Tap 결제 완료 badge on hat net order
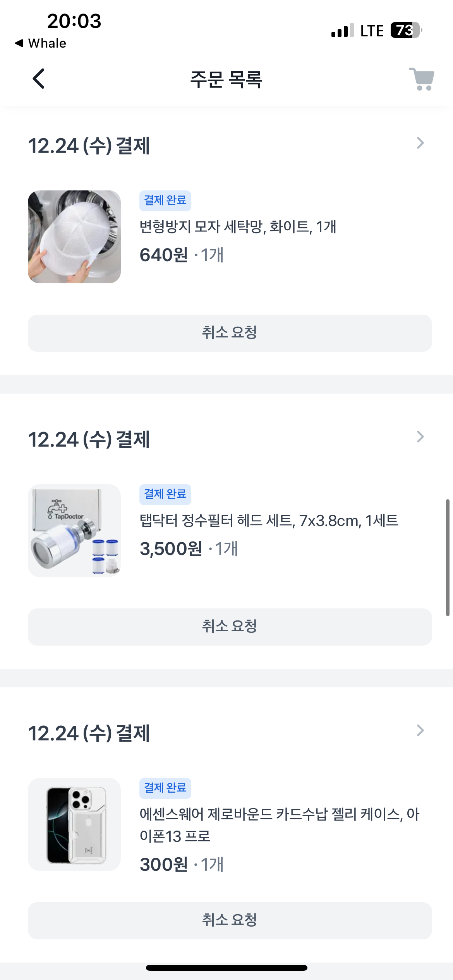 pos(165,200)
